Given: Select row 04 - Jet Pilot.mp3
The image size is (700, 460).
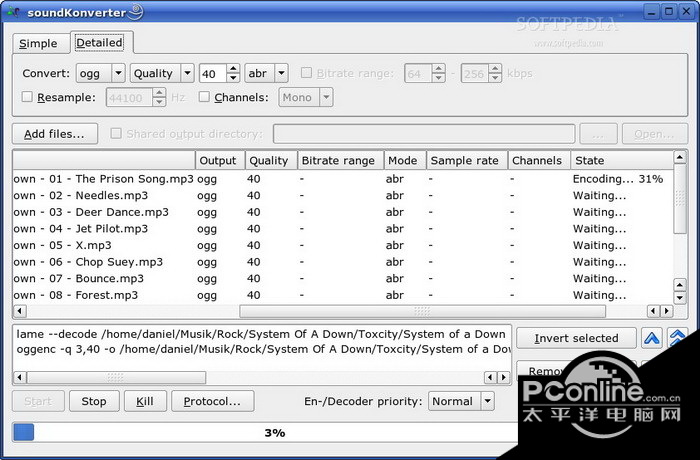Looking at the screenshot, I should click(x=343, y=229).
